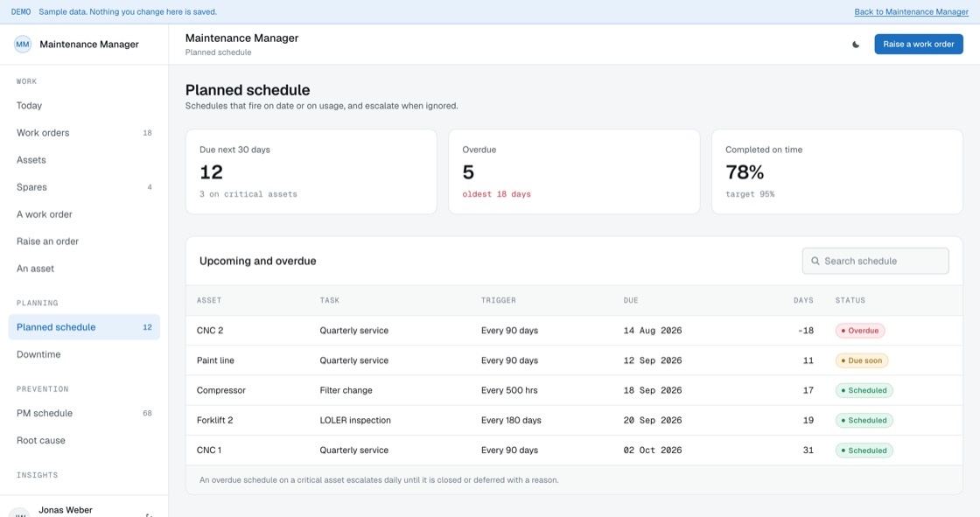Go to Assets page

84,160
